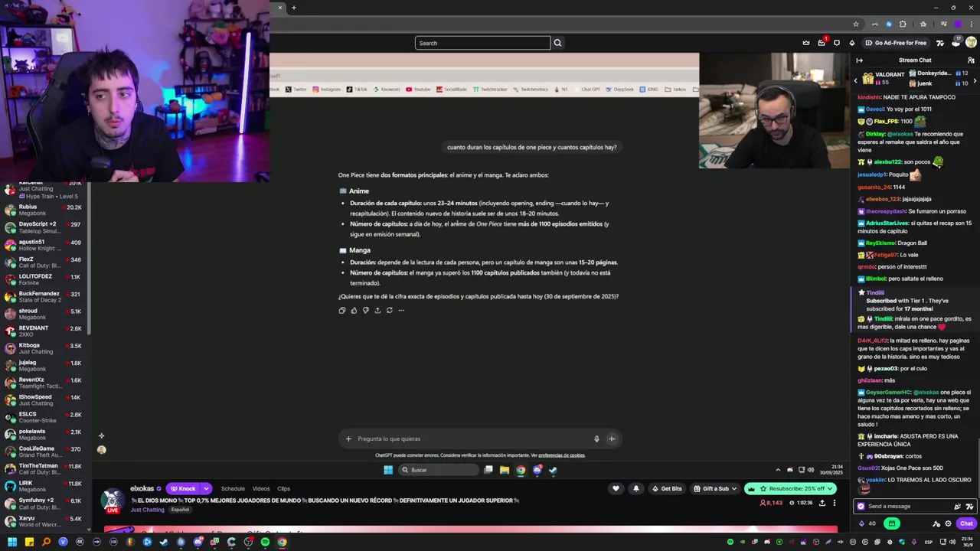Open channel points 40 balance
The image size is (980, 551).
pos(867,523)
